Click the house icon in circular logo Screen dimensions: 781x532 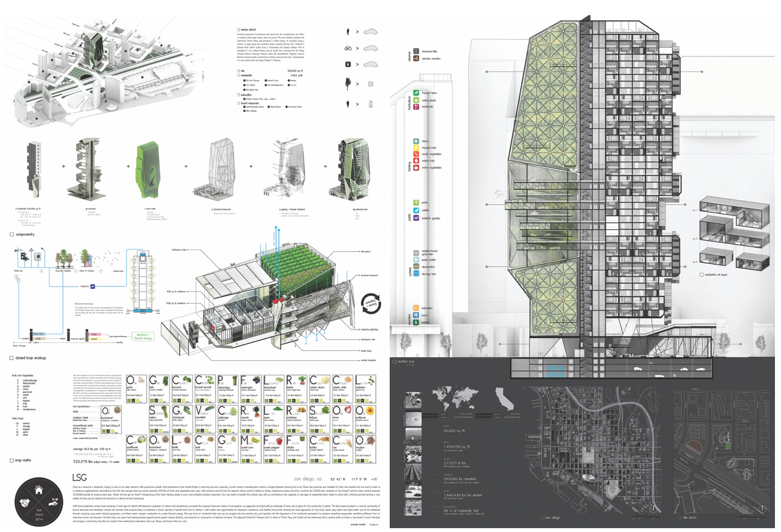(39, 490)
